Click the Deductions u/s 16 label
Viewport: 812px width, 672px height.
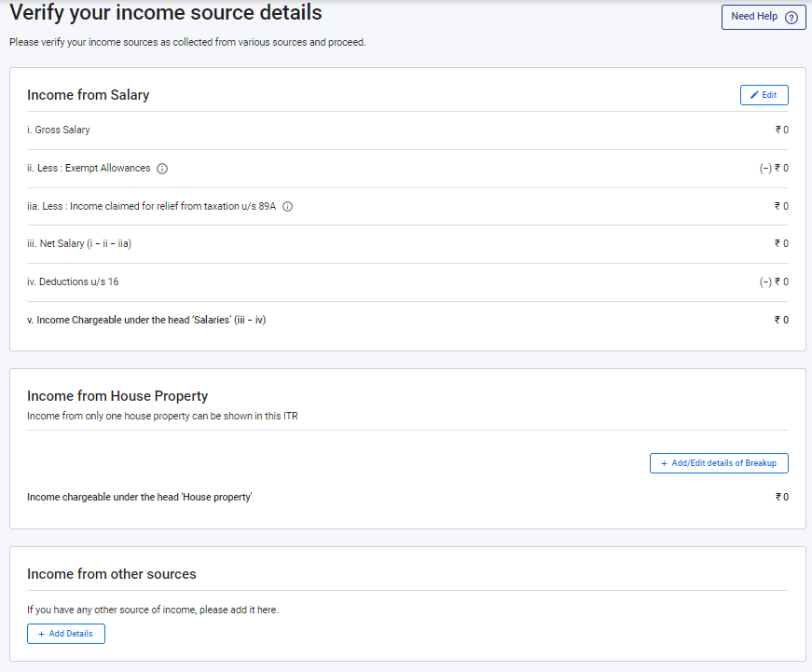pyautogui.click(x=73, y=281)
